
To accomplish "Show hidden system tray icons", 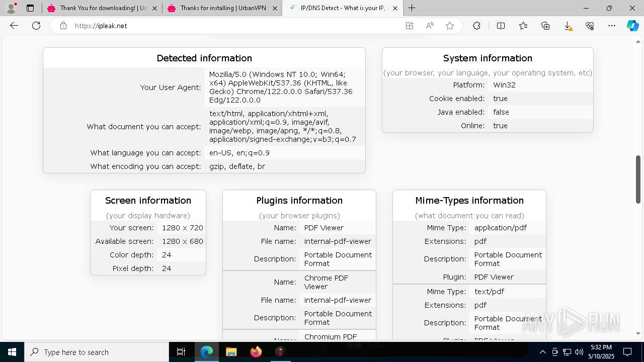I will click(542, 352).
